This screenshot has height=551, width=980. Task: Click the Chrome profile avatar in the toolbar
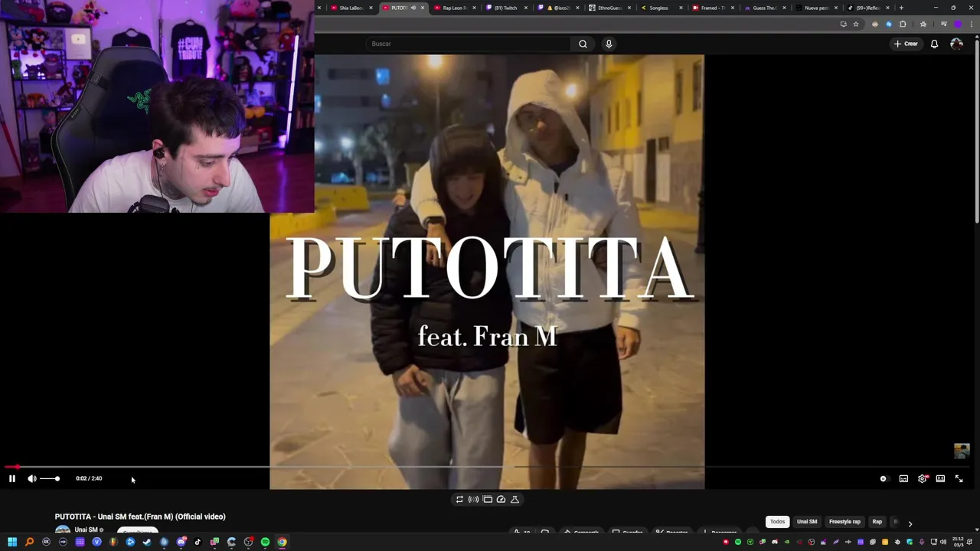(x=957, y=24)
